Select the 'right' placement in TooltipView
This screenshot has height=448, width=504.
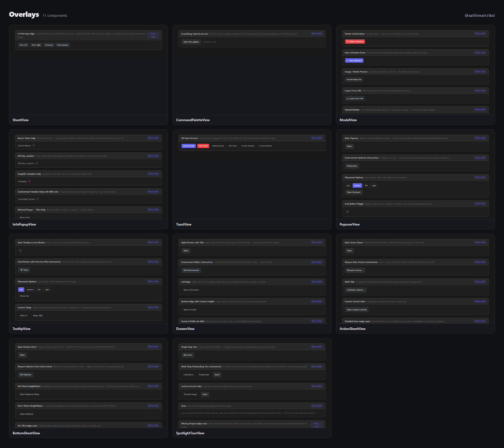tap(47, 290)
